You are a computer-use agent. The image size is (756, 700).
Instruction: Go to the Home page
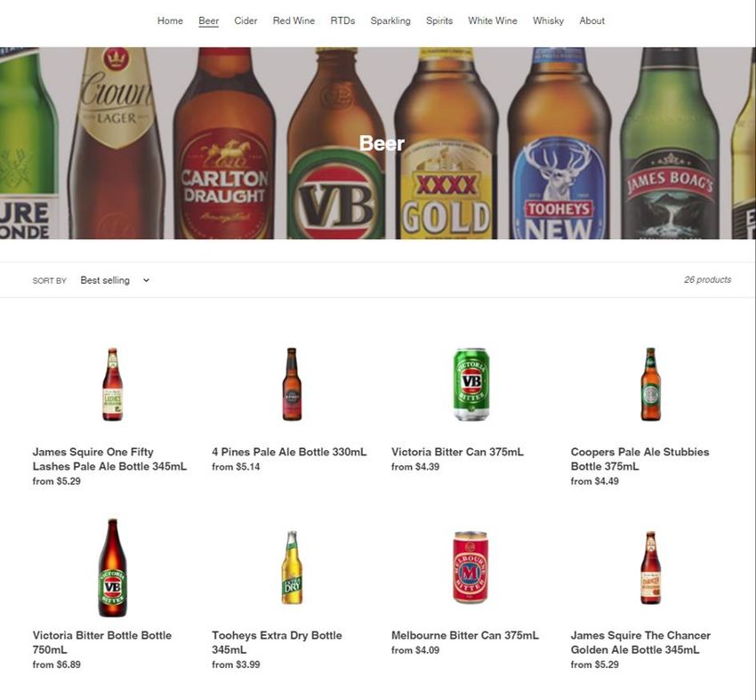coord(170,20)
